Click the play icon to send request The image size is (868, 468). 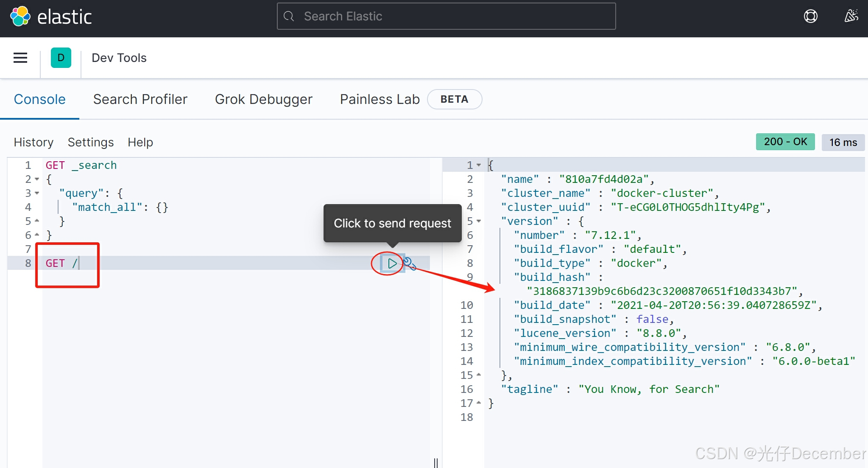click(x=392, y=263)
